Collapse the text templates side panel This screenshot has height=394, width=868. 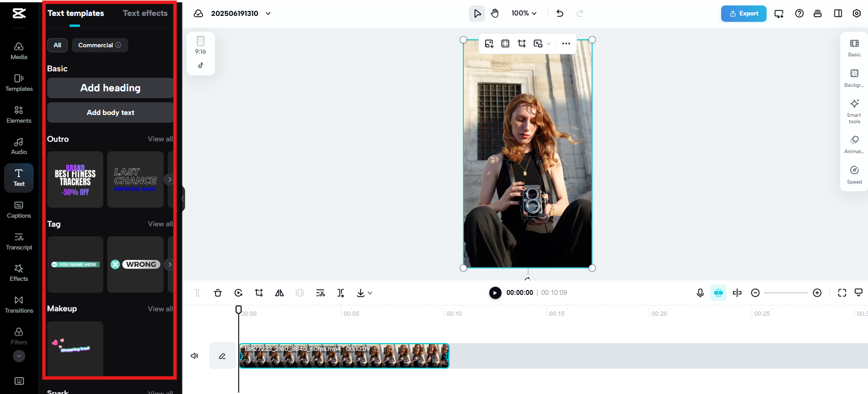(x=183, y=199)
